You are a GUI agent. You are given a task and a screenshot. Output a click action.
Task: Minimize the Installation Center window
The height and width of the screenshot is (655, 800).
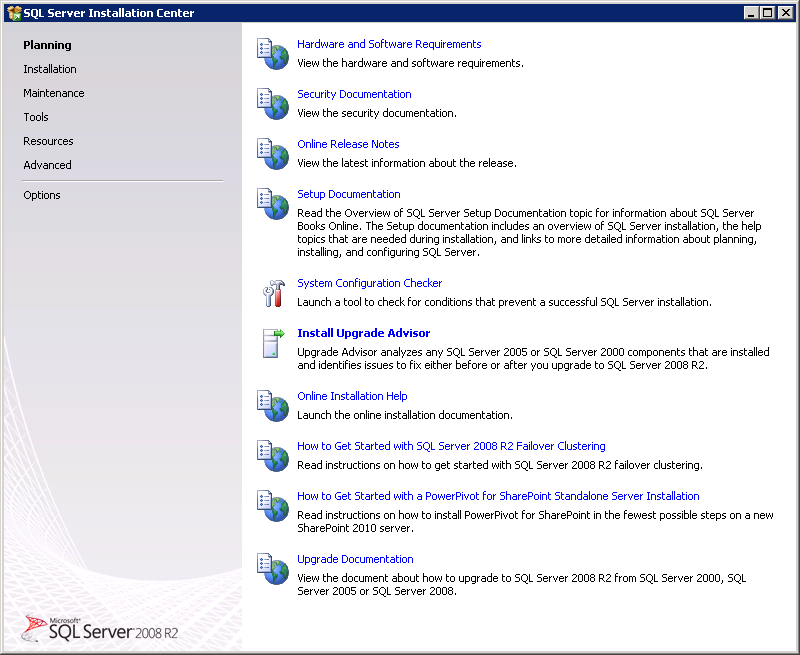coord(751,13)
